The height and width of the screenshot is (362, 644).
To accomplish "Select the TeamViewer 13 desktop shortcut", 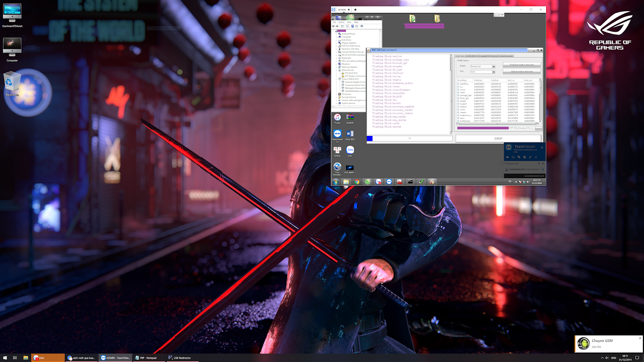I will 337,136.
